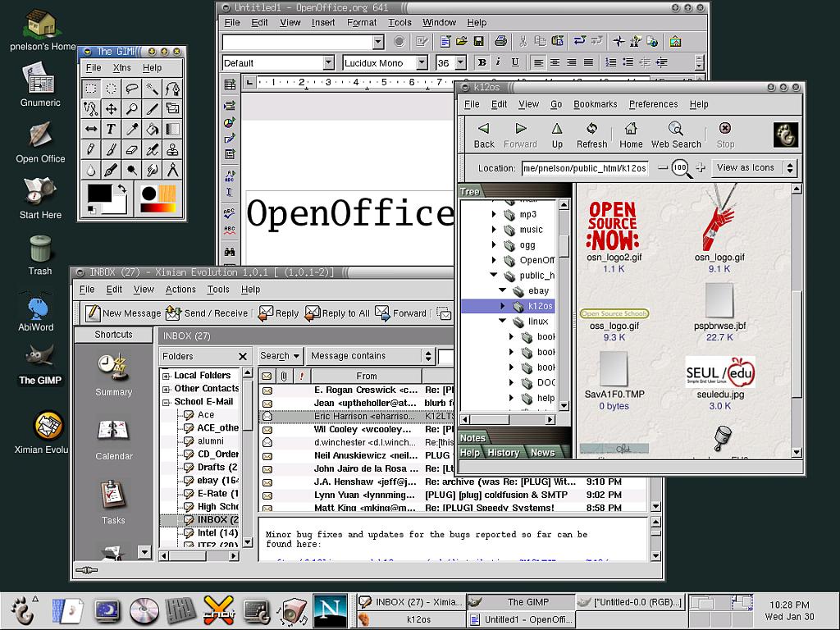Click the Save disk icon in OpenOffice
The height and width of the screenshot is (630, 840).
tap(478, 41)
